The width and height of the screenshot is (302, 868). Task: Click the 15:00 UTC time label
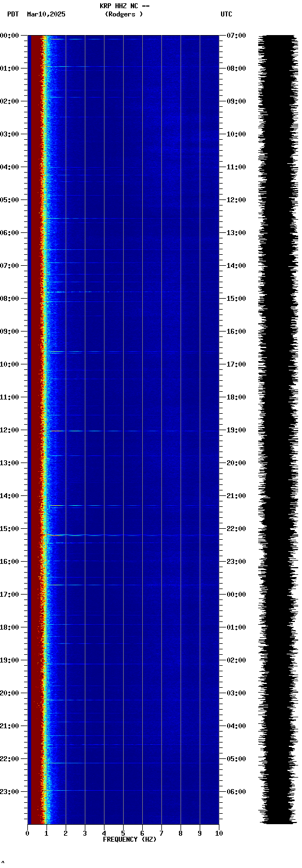[236, 299]
